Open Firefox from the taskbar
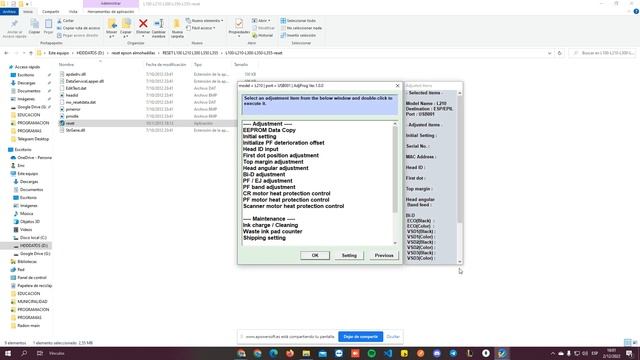The image size is (640, 360). pos(290,353)
